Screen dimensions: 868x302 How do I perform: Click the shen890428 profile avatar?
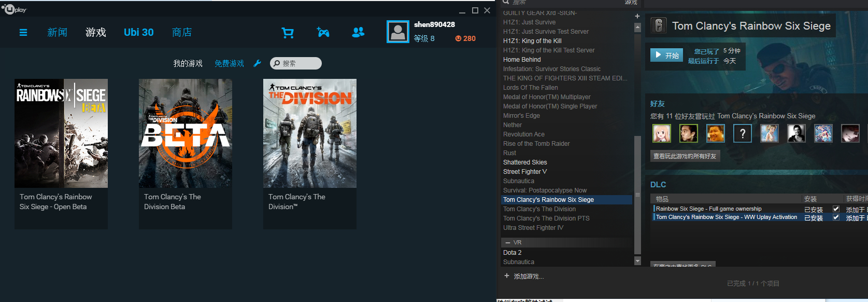[x=398, y=32]
